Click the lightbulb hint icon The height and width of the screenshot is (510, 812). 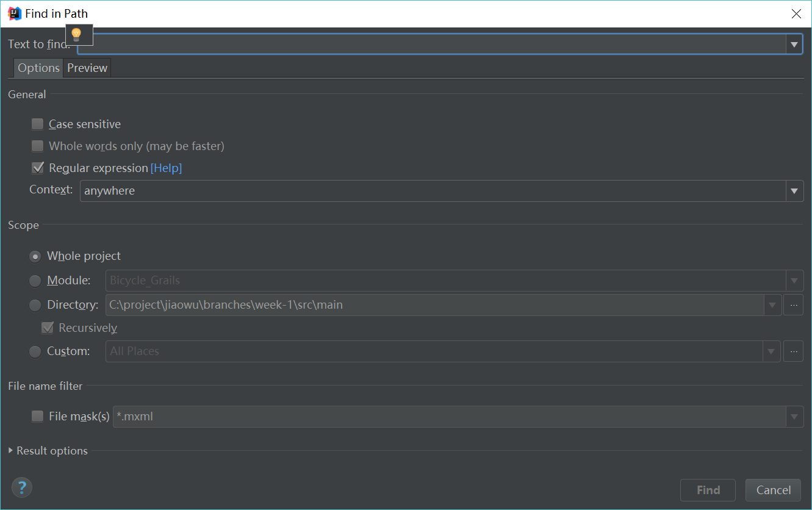pos(76,34)
